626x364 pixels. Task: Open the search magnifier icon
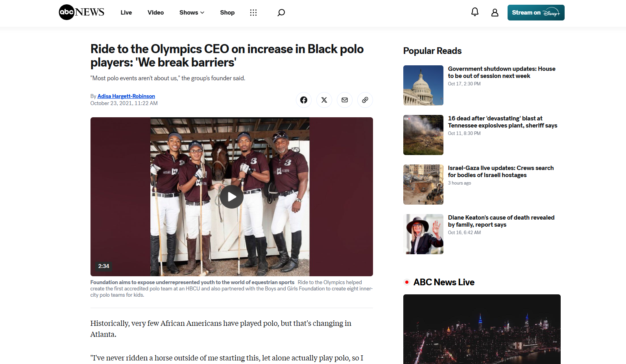click(281, 13)
